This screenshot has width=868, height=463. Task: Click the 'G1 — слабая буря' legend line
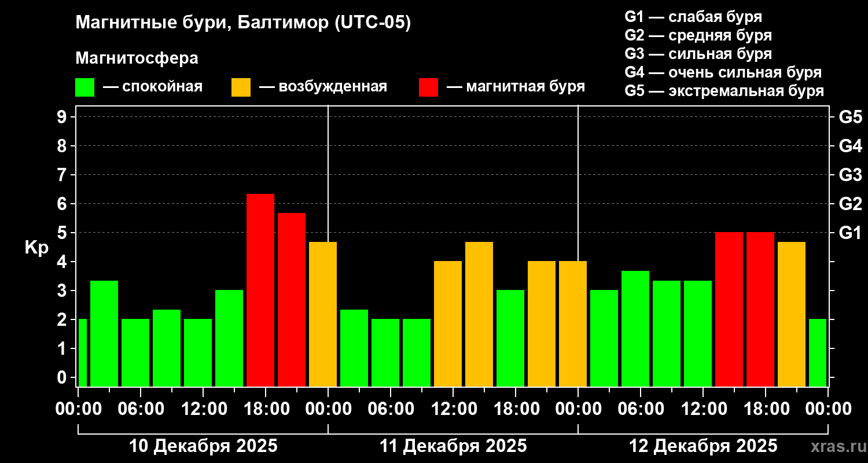coord(693,17)
